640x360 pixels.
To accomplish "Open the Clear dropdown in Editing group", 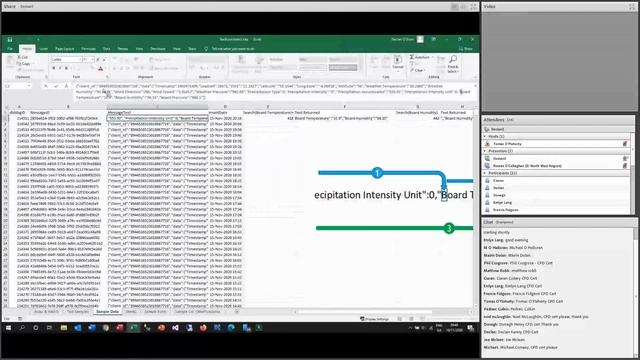I will [x=419, y=70].
